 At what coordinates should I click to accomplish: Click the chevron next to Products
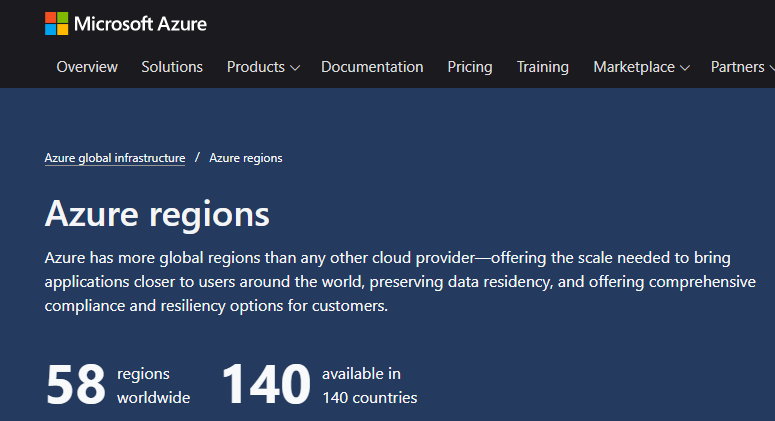pos(295,68)
